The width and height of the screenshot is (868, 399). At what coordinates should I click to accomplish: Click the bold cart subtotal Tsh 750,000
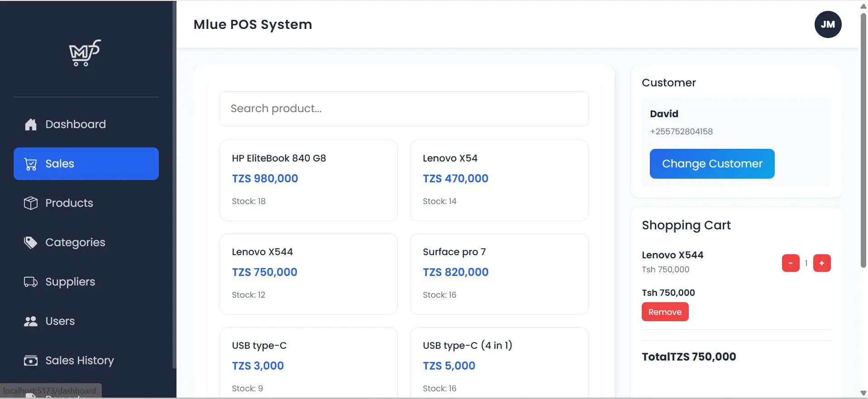[668, 293]
